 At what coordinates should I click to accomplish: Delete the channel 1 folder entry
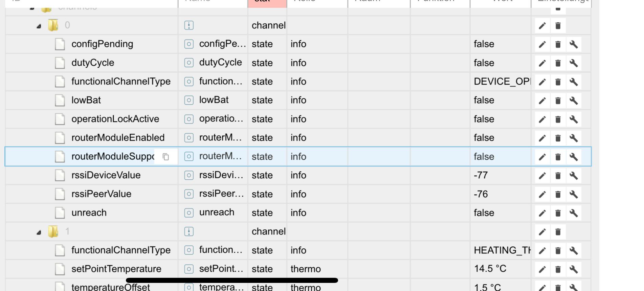[558, 232]
